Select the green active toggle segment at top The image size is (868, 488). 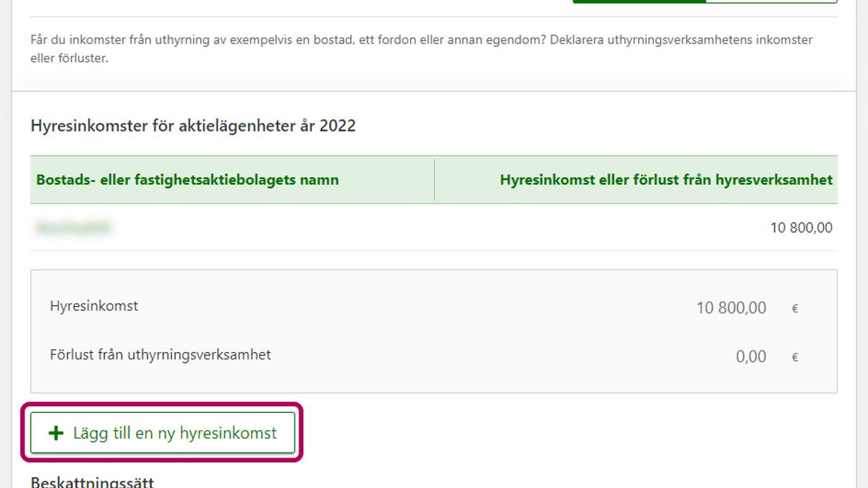638,1
